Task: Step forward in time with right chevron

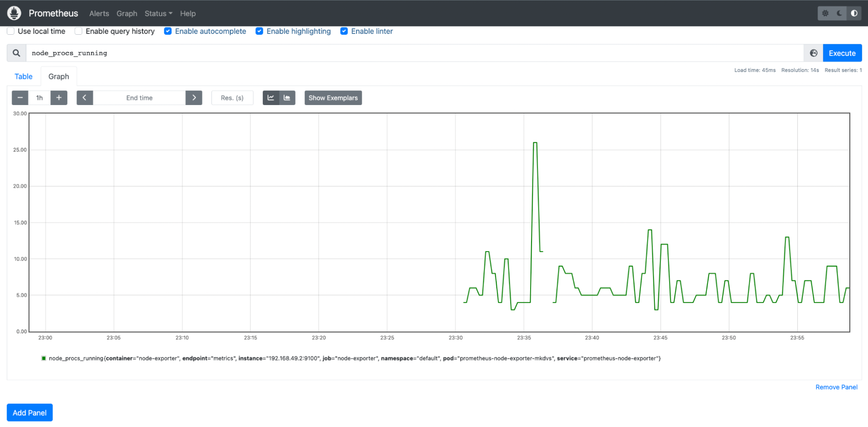Action: (194, 98)
